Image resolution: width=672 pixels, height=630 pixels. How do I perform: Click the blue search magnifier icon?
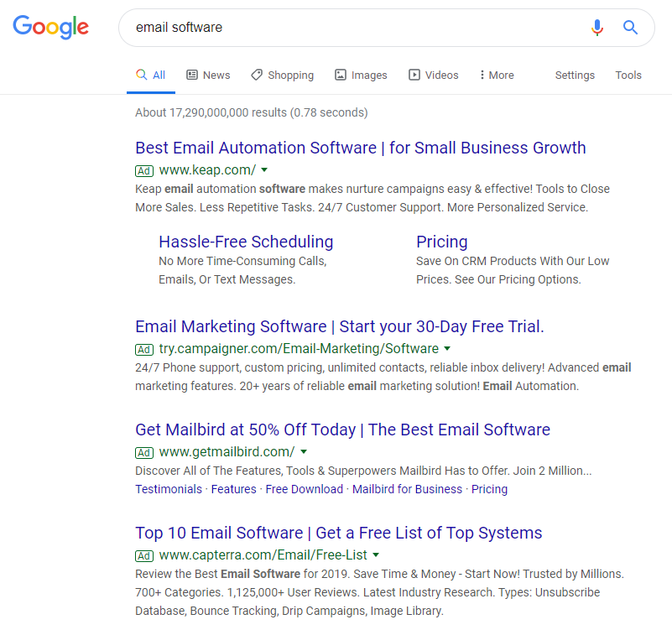(630, 28)
